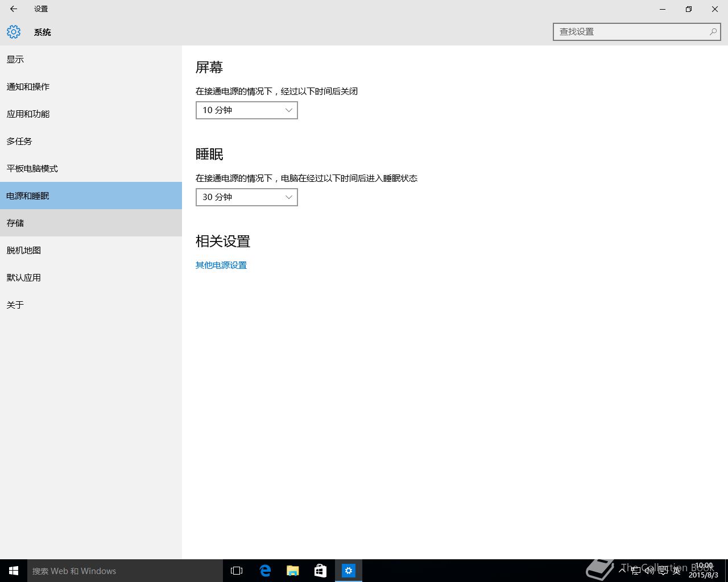The image size is (728, 582).
Task: Launch Microsoft Edge from the taskbar
Action: [x=265, y=571]
